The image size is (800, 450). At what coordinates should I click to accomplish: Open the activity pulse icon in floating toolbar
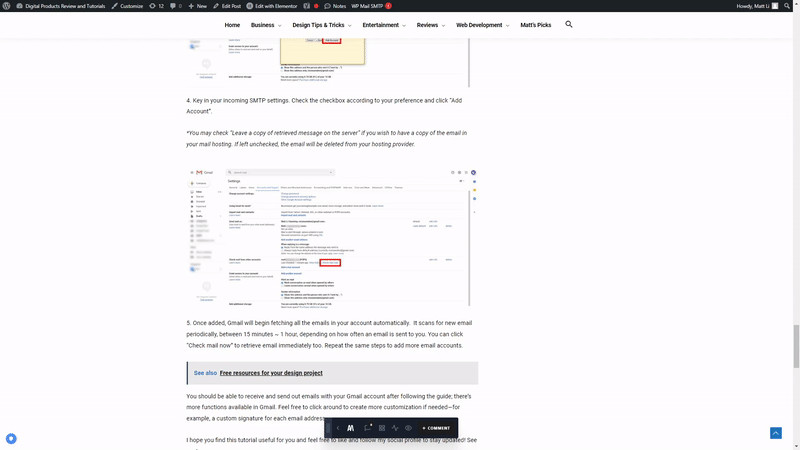pos(395,428)
